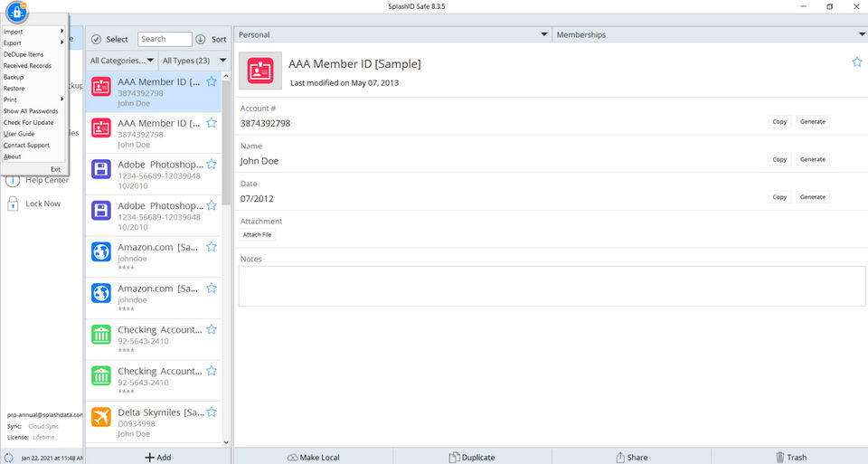Viewport: 868px width, 464px height.
Task: Copy the Account # value
Action: click(779, 122)
